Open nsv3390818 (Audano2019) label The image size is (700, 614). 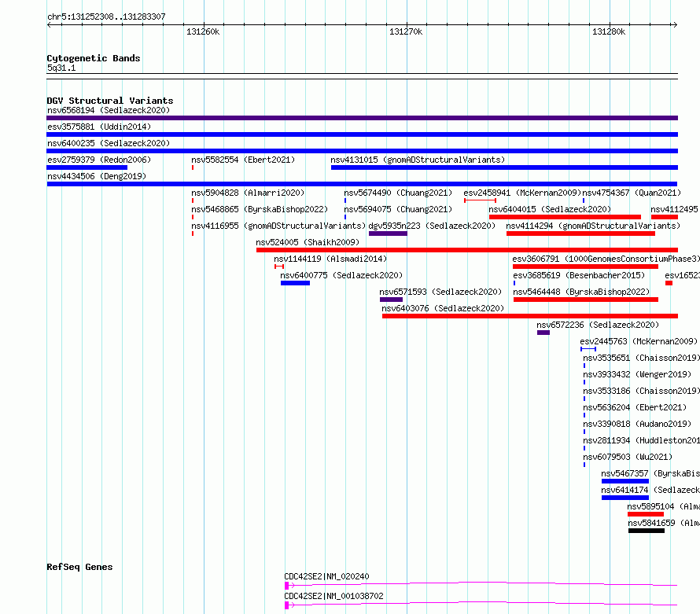pyautogui.click(x=637, y=424)
